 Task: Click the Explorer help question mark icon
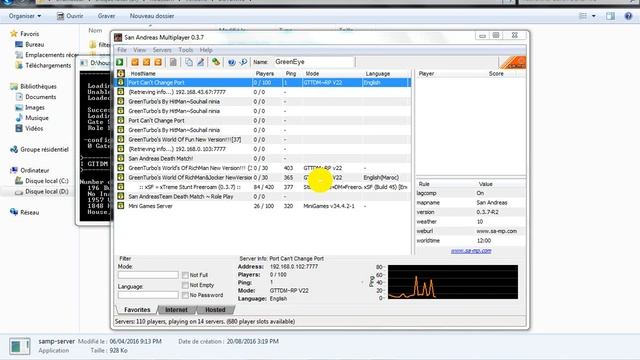[628, 16]
